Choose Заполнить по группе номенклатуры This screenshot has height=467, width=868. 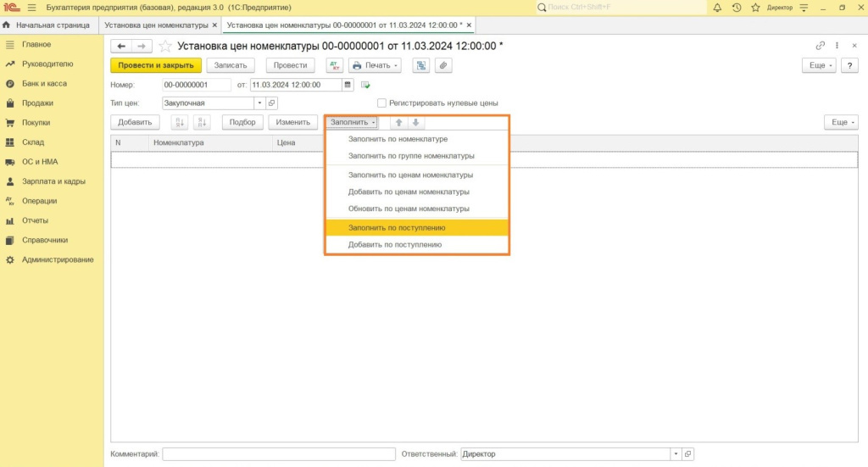(411, 156)
